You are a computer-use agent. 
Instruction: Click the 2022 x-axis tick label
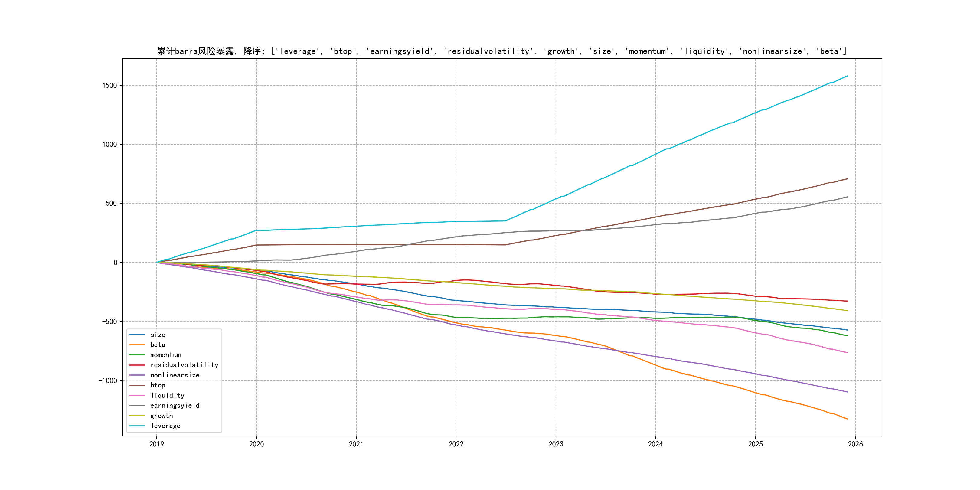[456, 444]
